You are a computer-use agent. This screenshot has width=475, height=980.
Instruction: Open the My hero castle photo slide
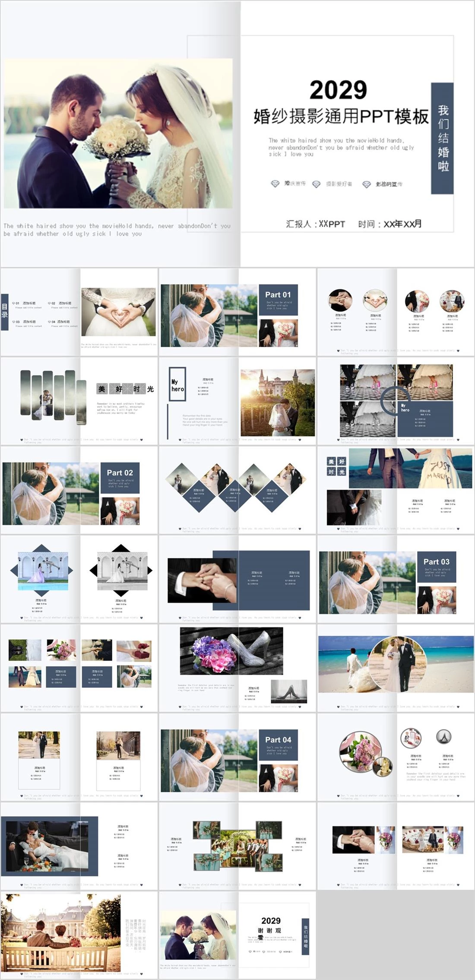click(x=237, y=401)
